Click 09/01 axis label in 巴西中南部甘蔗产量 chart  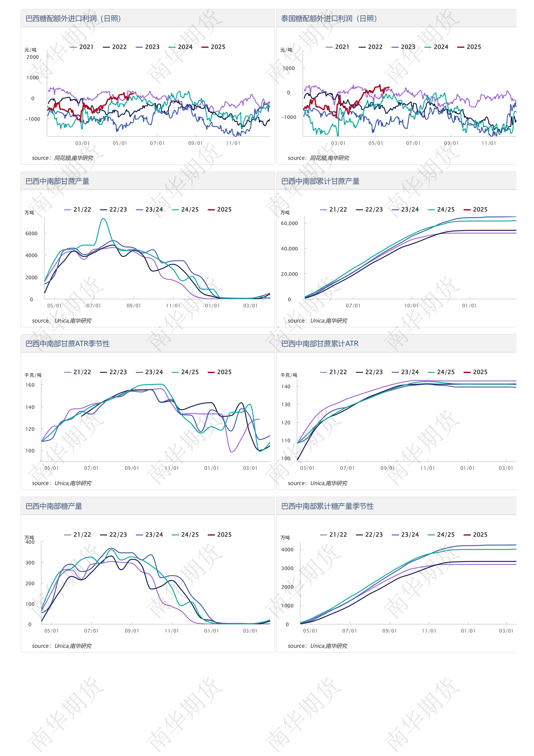133,306
